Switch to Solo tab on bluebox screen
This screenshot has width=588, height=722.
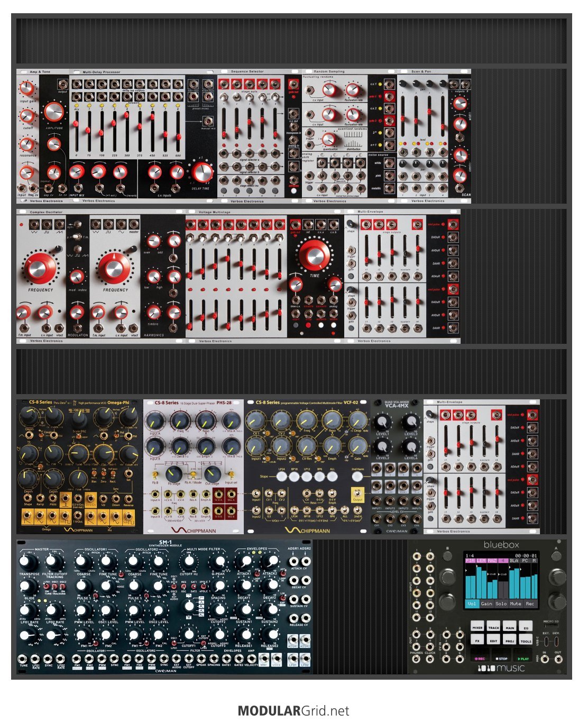(x=501, y=604)
